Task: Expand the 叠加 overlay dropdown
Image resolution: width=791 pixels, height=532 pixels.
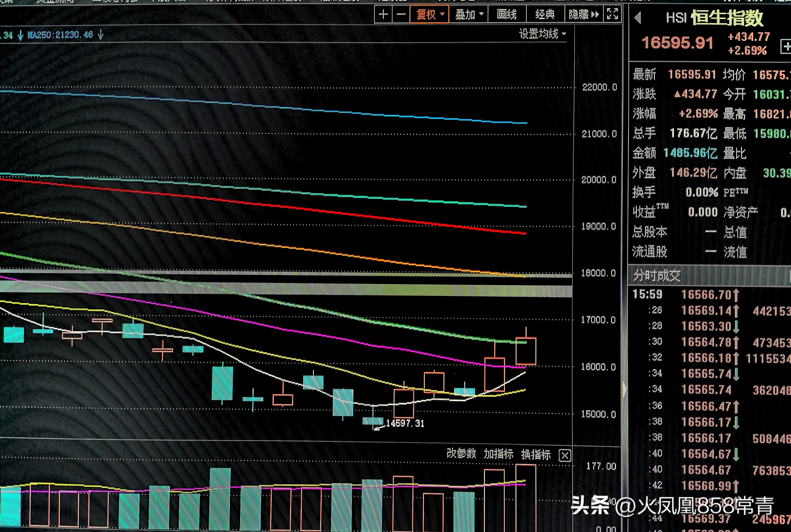Action: click(469, 15)
